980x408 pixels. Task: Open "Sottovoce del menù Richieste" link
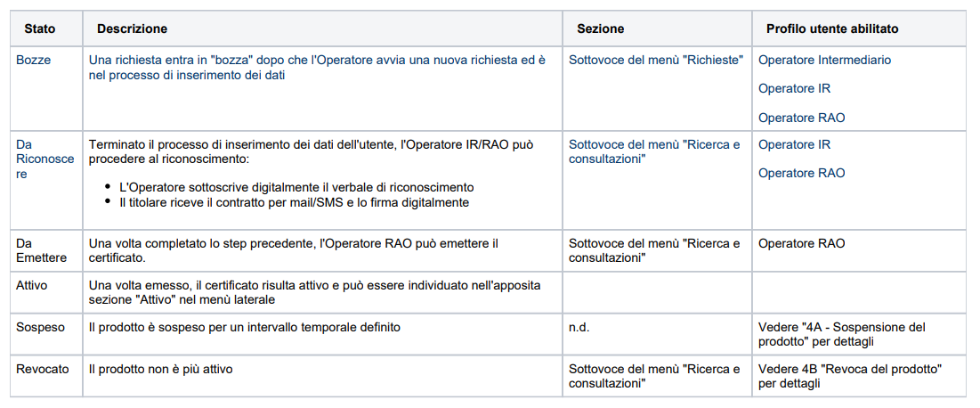tap(655, 60)
